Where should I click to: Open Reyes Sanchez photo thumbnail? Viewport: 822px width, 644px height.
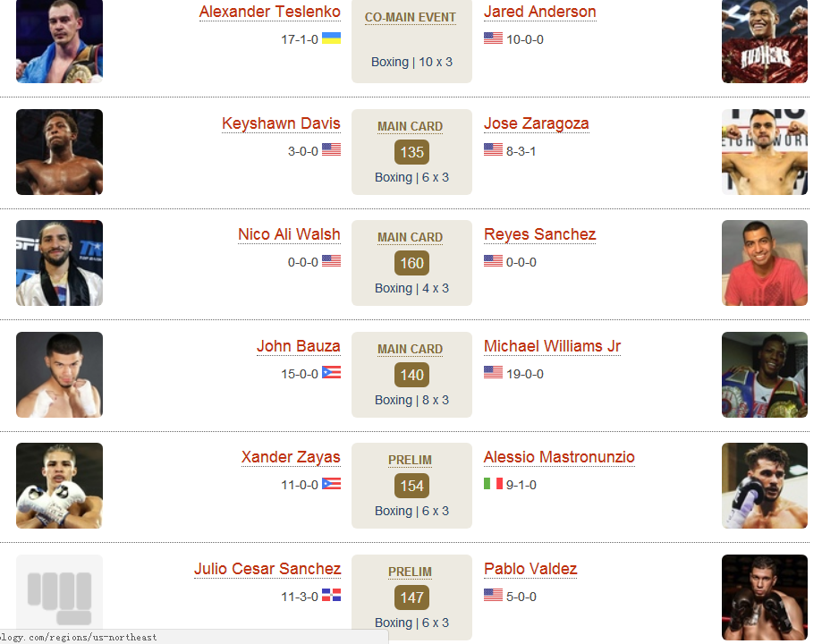click(765, 263)
